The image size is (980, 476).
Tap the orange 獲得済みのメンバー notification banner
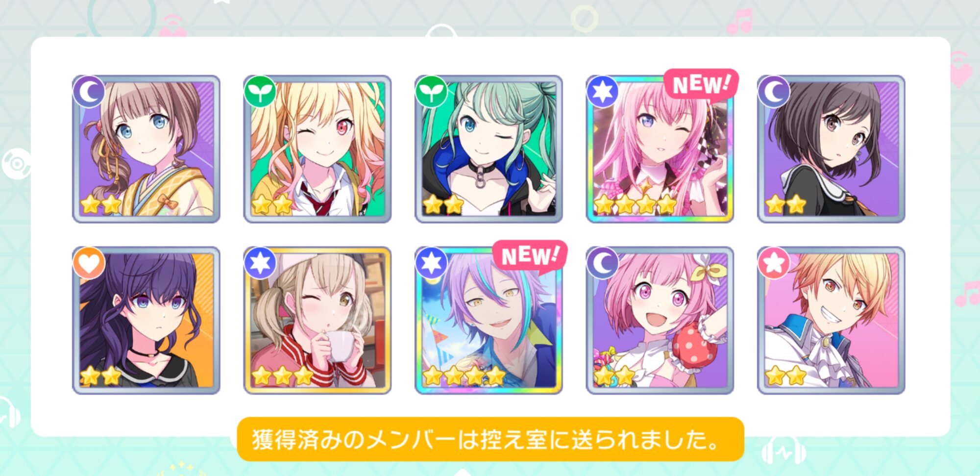(490, 439)
